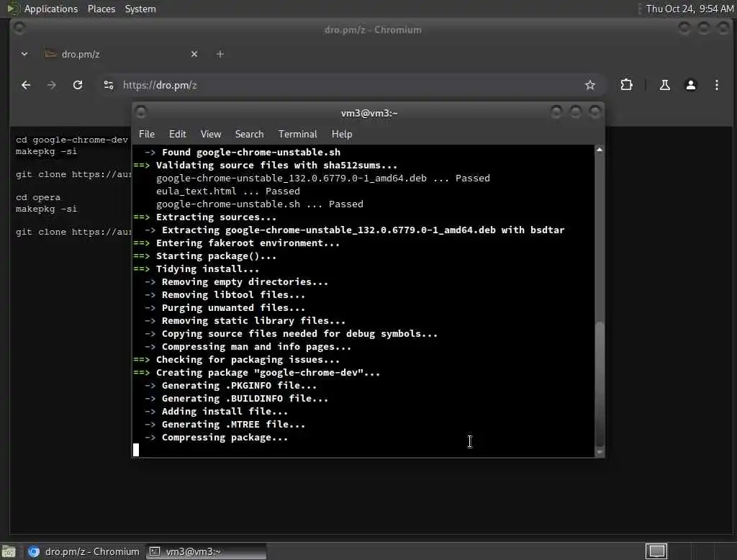Click the Chromium window menu button on title bar
Image resolution: width=737 pixels, height=560 pixels.
coord(19,28)
